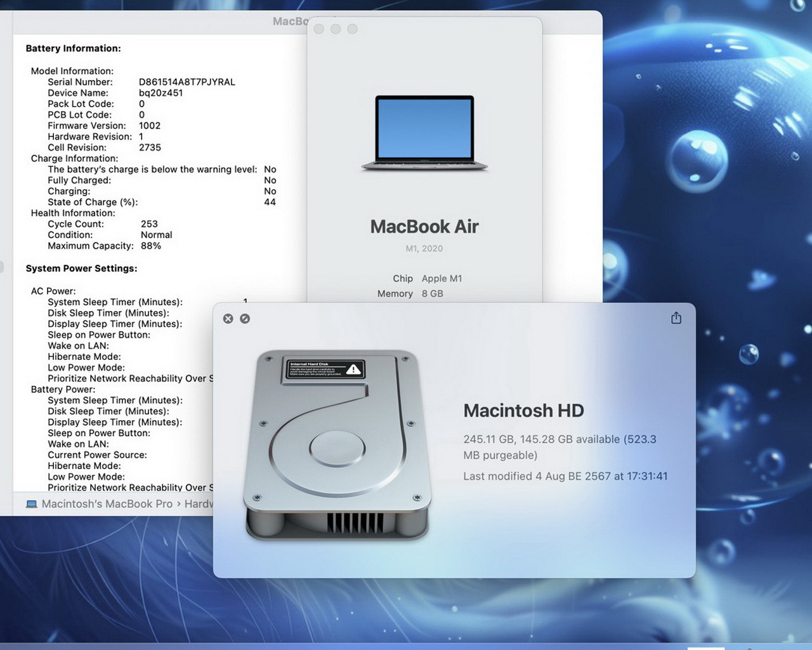Click the Hibernate Mode row under Battery Power
812x650 pixels.
(84, 466)
